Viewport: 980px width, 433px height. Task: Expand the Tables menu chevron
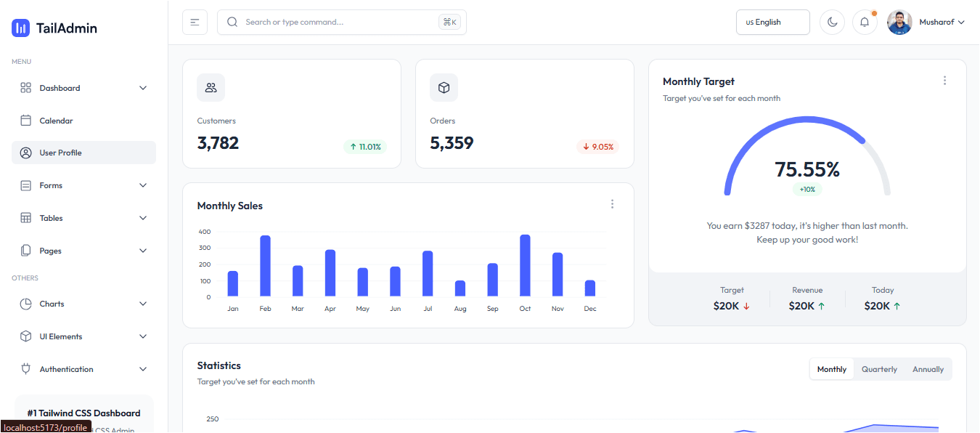point(143,218)
